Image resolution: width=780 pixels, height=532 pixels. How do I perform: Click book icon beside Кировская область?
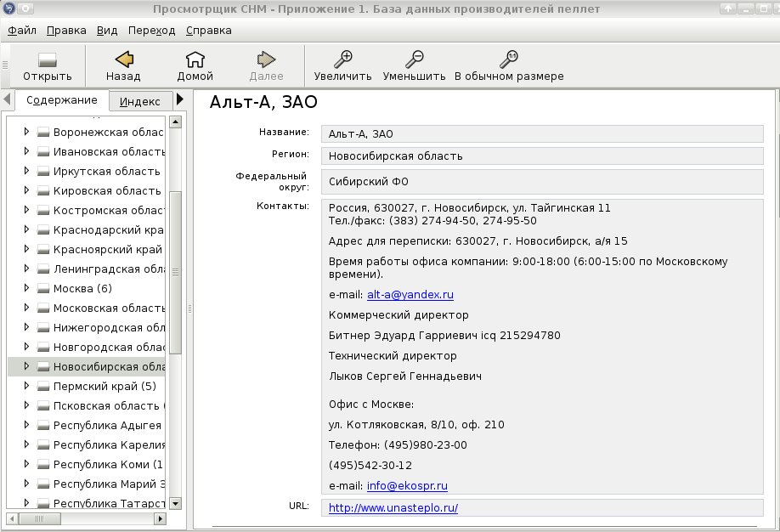tap(44, 190)
